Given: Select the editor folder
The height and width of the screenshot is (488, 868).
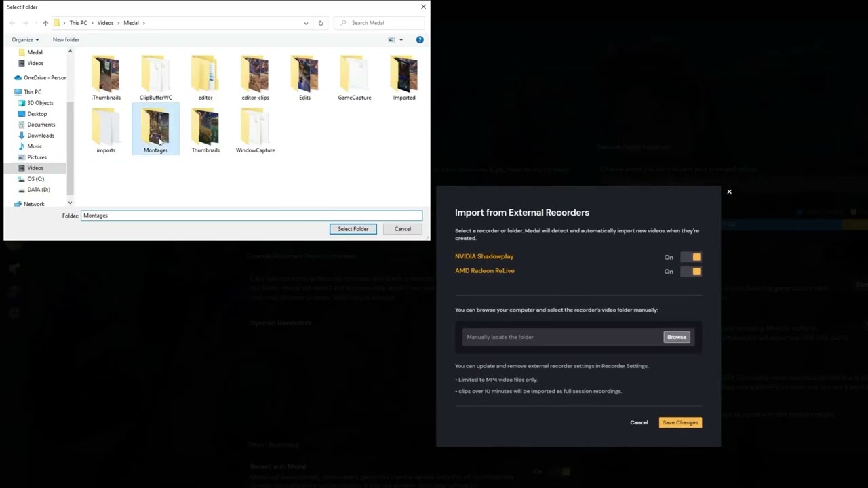Looking at the screenshot, I should coord(205,78).
